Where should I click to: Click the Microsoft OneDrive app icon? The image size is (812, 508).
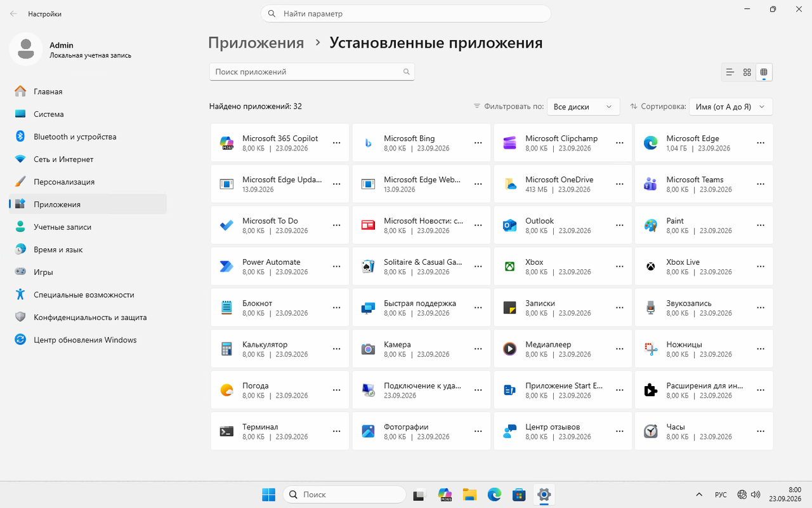tap(509, 184)
